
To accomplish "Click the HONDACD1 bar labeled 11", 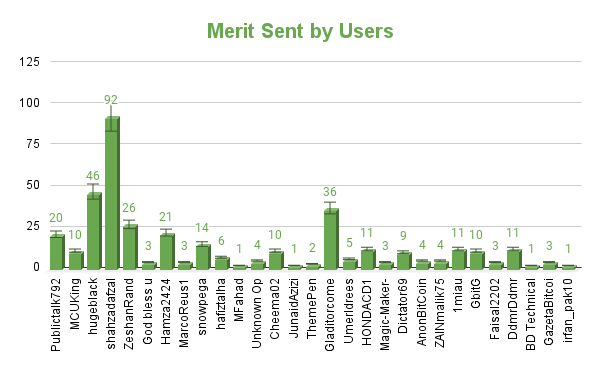I will pos(368,260).
